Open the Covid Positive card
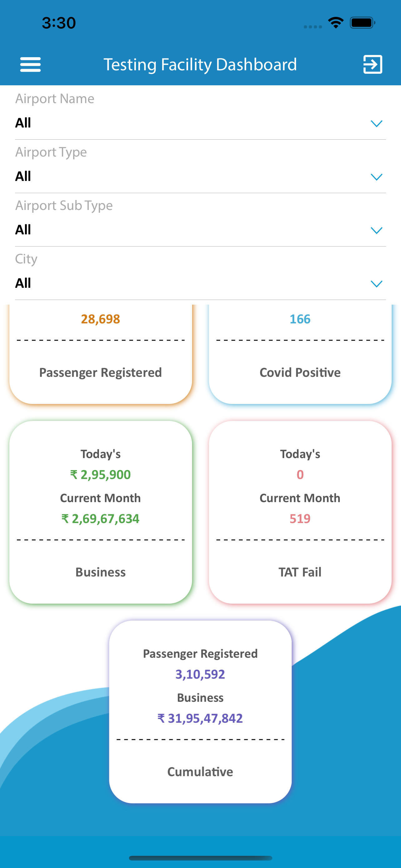The height and width of the screenshot is (868, 401). point(300,354)
